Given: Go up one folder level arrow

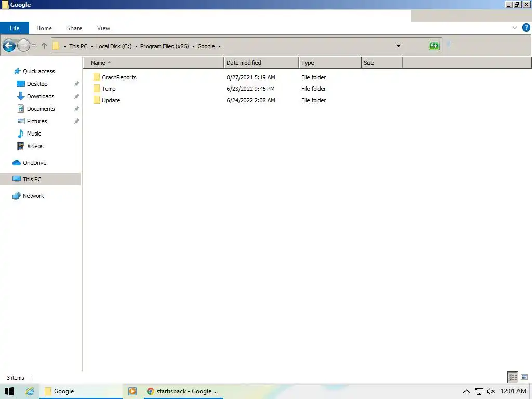Looking at the screenshot, I should pyautogui.click(x=44, y=46).
